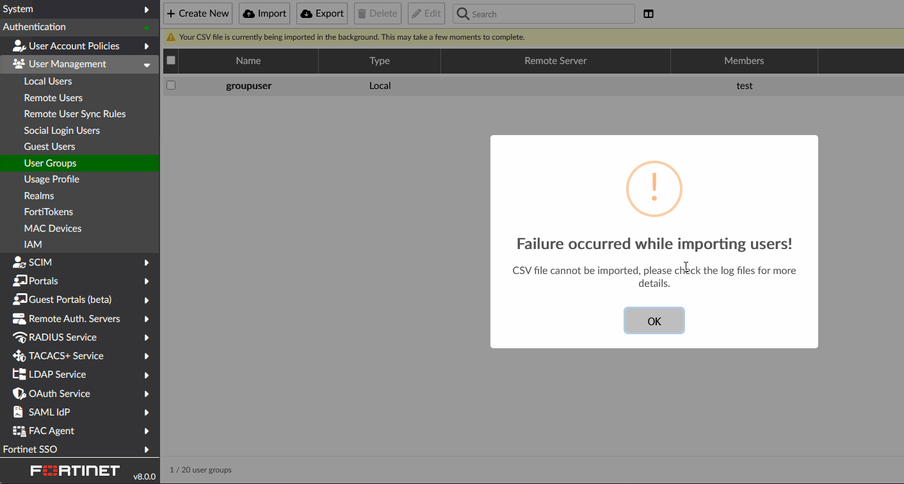
Task: Click the Import cloud upload button
Action: [265, 13]
